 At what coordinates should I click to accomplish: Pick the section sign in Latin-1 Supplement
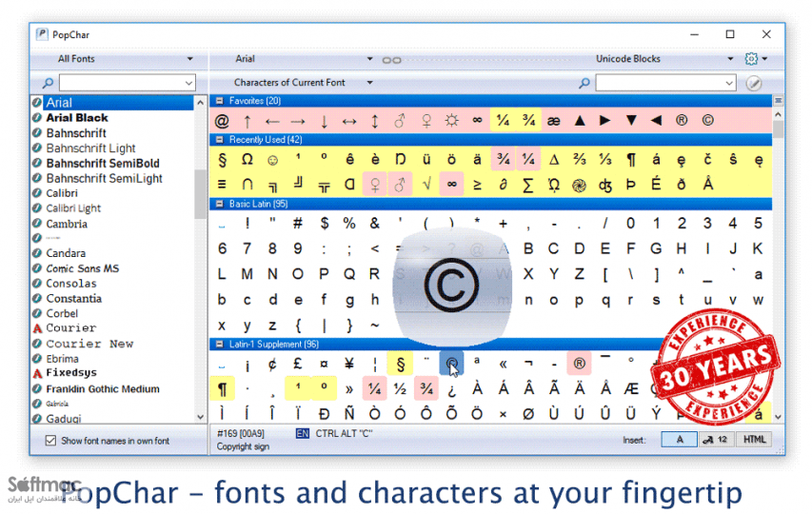[x=401, y=364]
